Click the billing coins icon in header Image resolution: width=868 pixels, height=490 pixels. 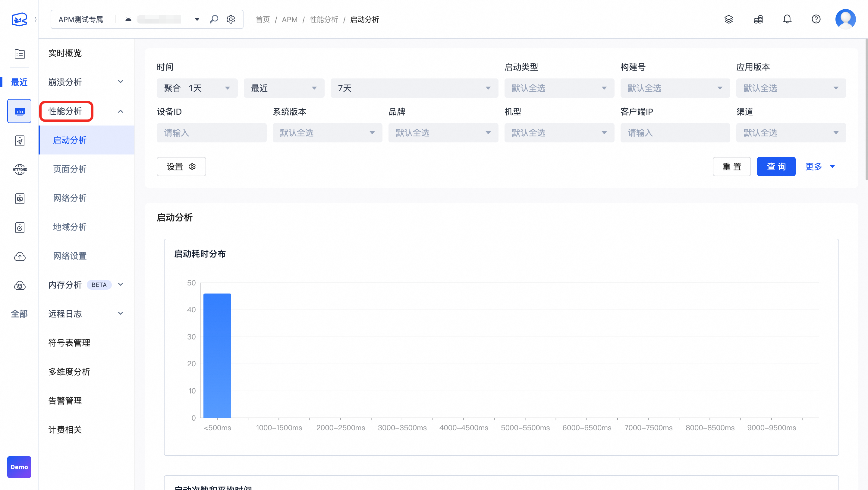click(x=758, y=19)
